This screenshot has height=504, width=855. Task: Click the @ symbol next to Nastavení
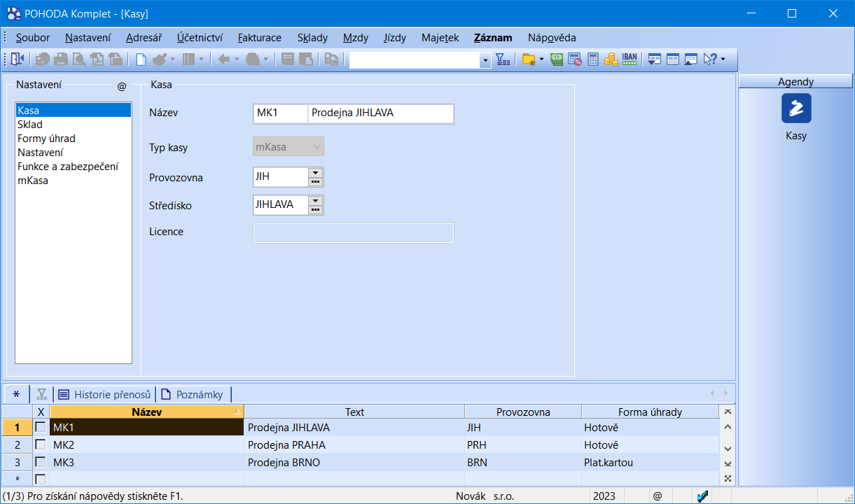(x=122, y=86)
